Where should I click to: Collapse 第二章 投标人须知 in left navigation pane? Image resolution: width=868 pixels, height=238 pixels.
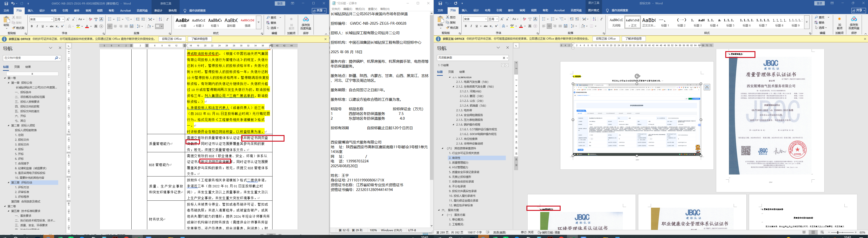click(9, 126)
